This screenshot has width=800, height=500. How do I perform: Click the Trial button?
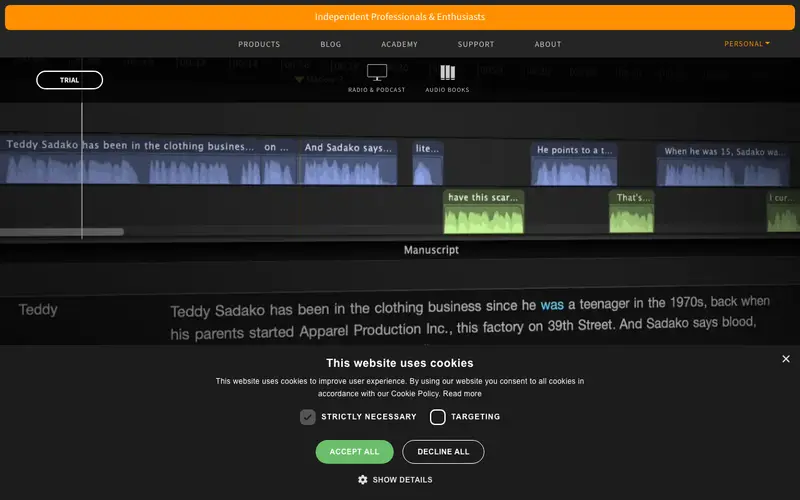click(x=69, y=80)
